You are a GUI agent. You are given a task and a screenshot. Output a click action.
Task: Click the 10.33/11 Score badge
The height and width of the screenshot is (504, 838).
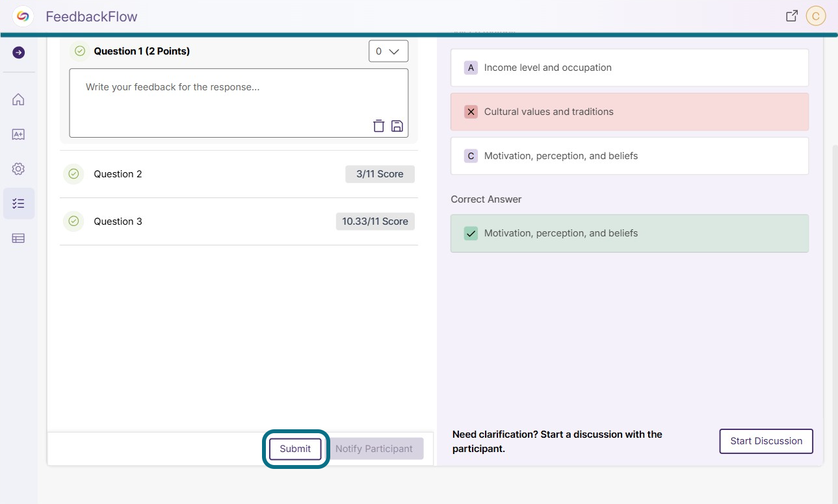(375, 221)
